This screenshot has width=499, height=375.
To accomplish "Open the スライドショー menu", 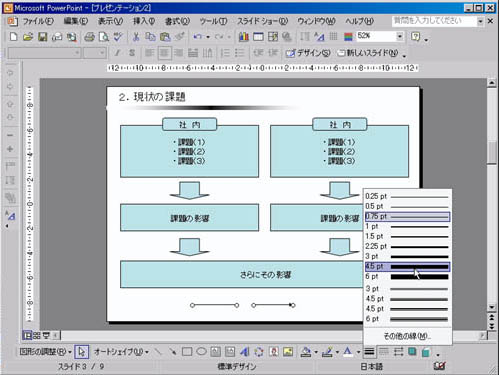I will click(262, 21).
